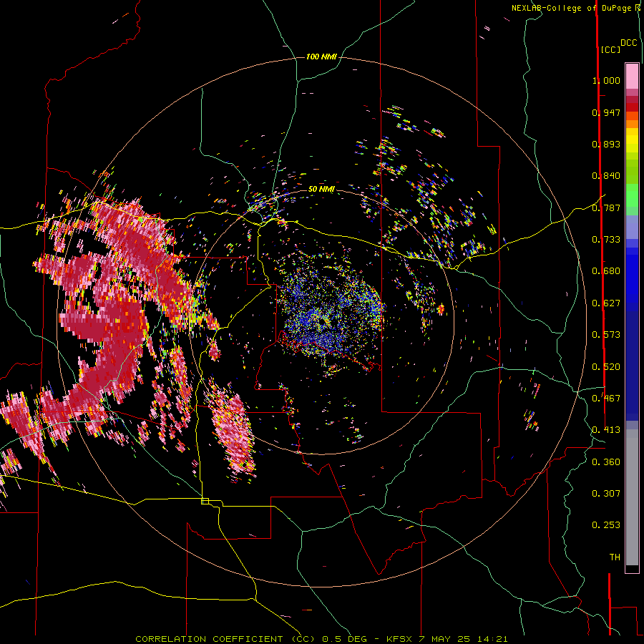Click the 0.253 scale value
Viewport: 644px width, 644px height.
pyautogui.click(x=606, y=525)
